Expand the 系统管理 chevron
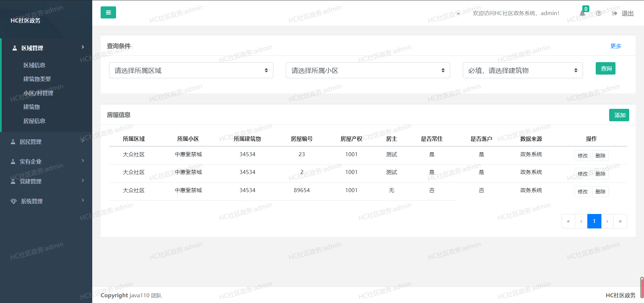The width and height of the screenshot is (644, 303). point(83,200)
